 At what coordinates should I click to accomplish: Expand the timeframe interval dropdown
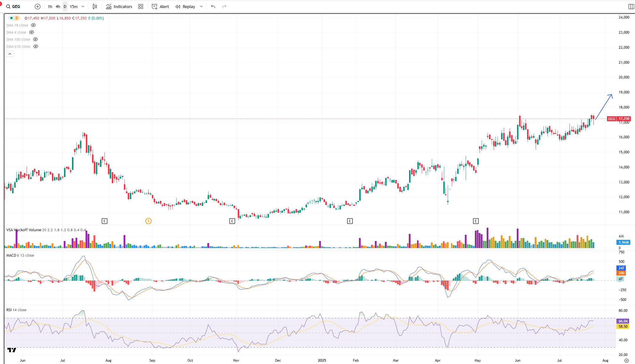(x=83, y=6)
